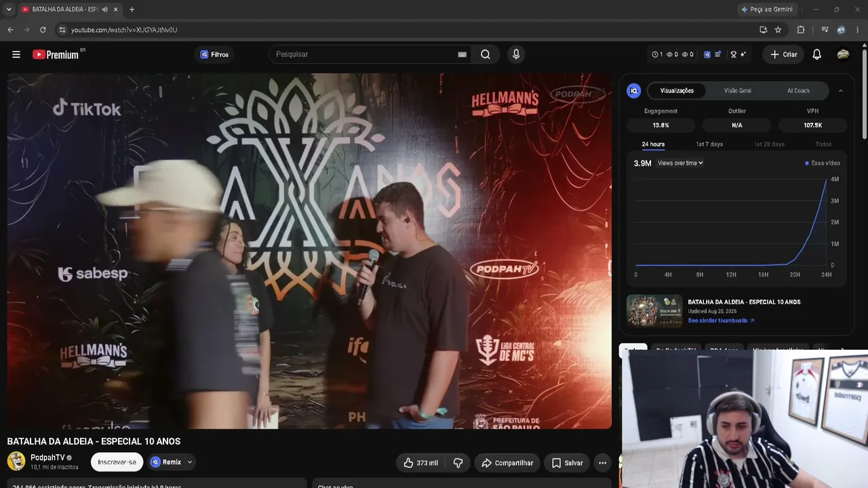Click the video title Batalha da Aldeia heading
This screenshot has height=488, width=868.
(94, 441)
